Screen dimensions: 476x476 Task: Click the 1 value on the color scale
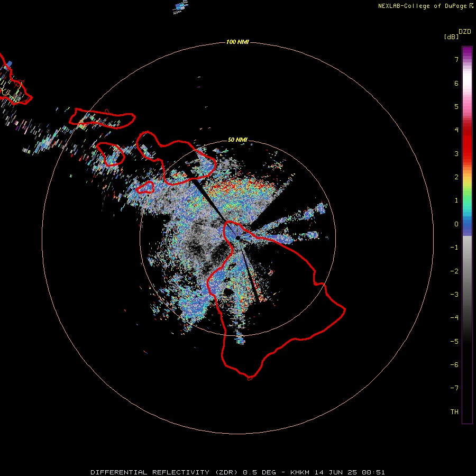coord(456,200)
